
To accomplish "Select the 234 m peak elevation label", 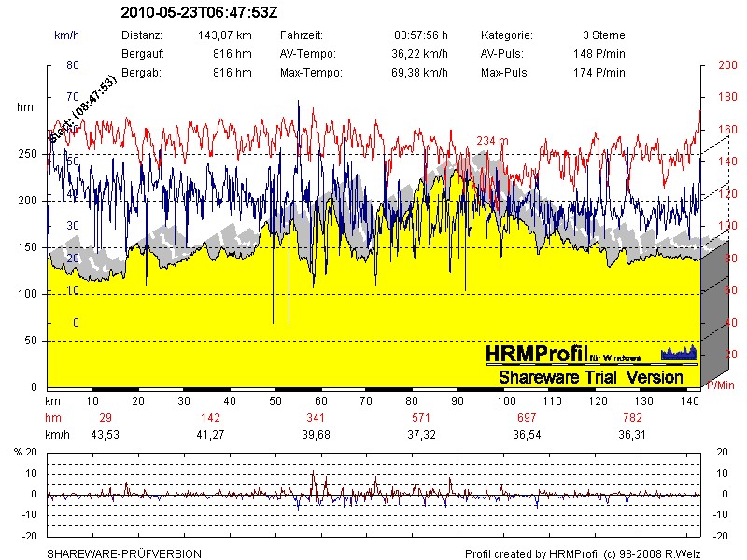I will (492, 141).
